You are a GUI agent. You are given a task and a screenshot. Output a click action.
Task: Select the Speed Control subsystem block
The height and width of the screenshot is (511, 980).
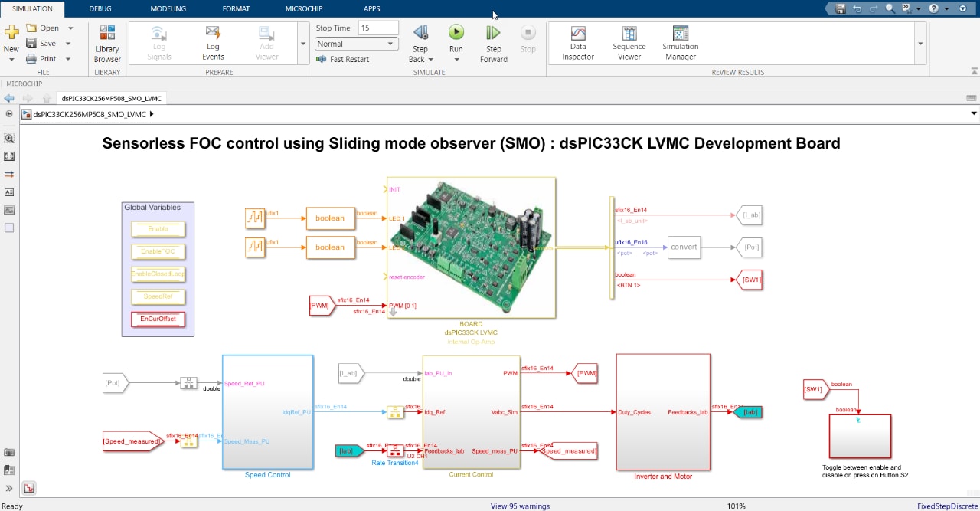[x=267, y=412]
